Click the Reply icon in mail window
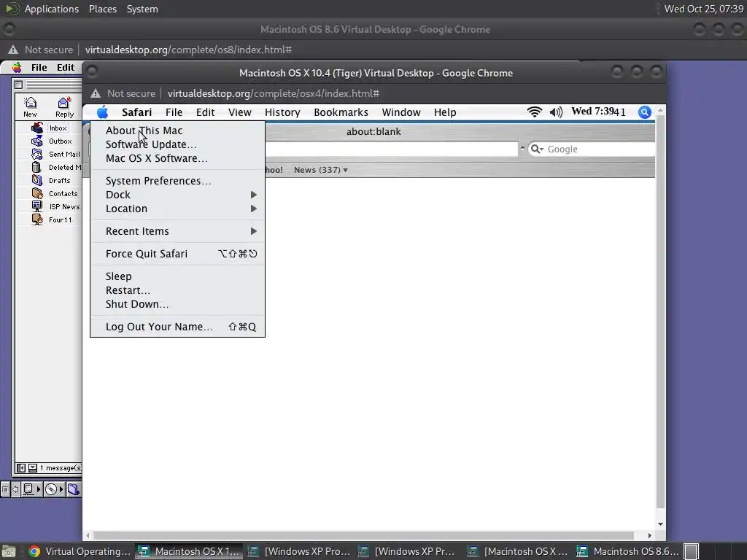The width and height of the screenshot is (747, 560). [x=64, y=103]
